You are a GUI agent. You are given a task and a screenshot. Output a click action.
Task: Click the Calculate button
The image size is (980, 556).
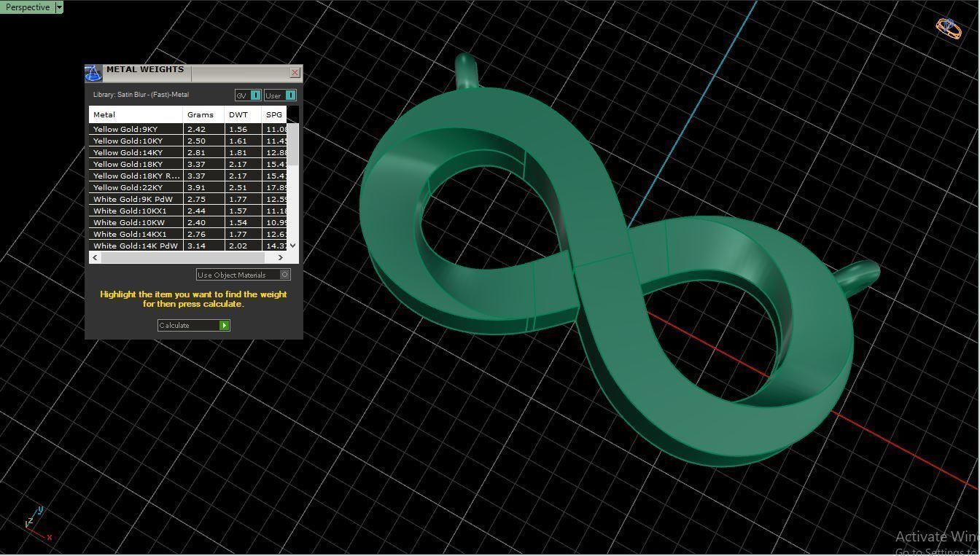[194, 325]
